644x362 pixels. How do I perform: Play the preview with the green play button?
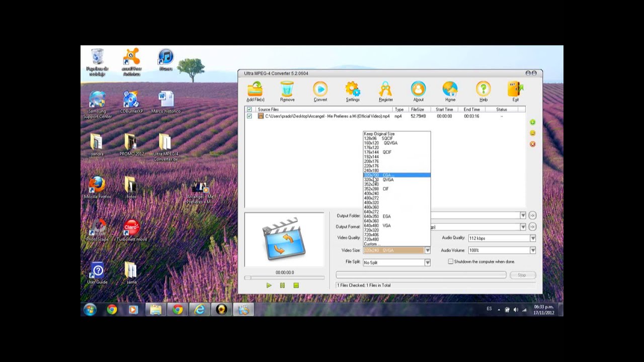269,286
